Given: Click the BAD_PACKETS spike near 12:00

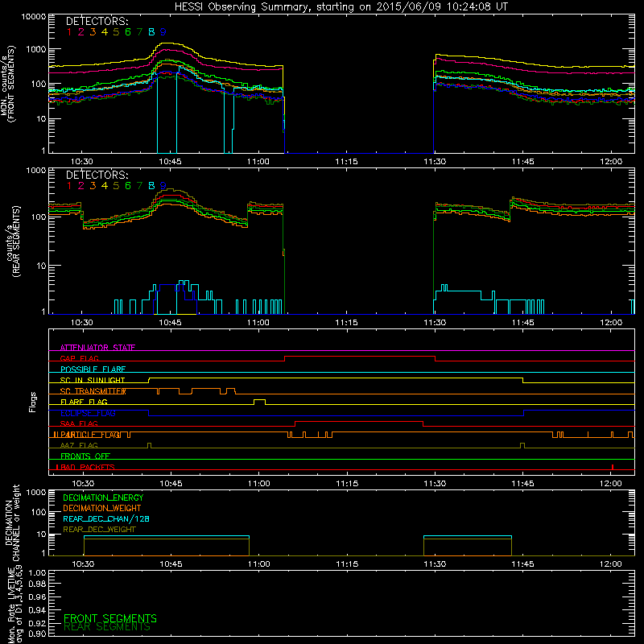Looking at the screenshot, I should (x=613, y=467).
